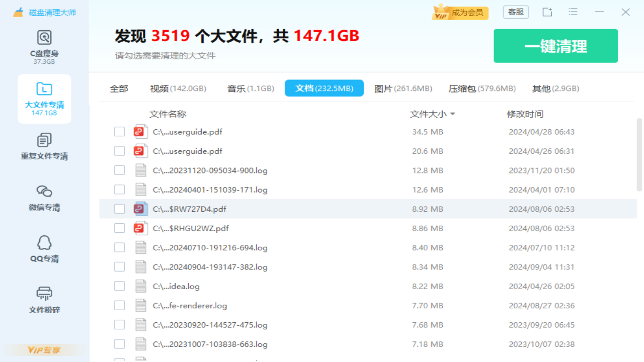
Task: Open the 文件粉碎 file shredder
Action: [44, 300]
